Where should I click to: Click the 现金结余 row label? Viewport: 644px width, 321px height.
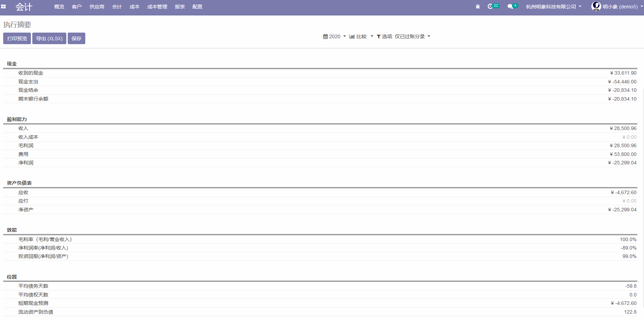click(28, 90)
